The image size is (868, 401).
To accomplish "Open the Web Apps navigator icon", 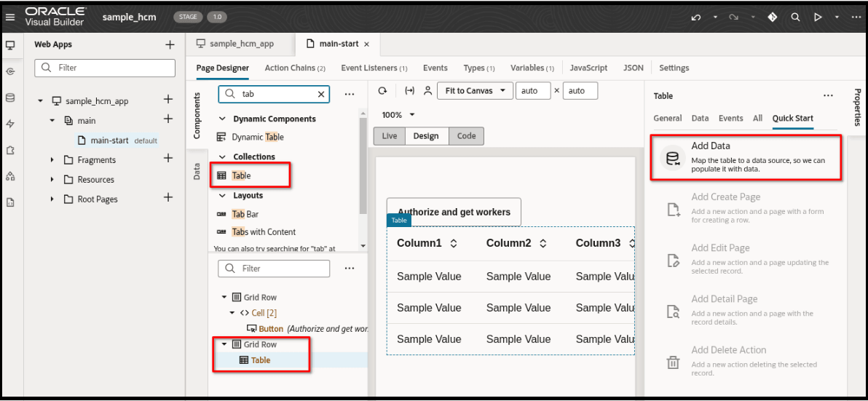I will (10, 45).
